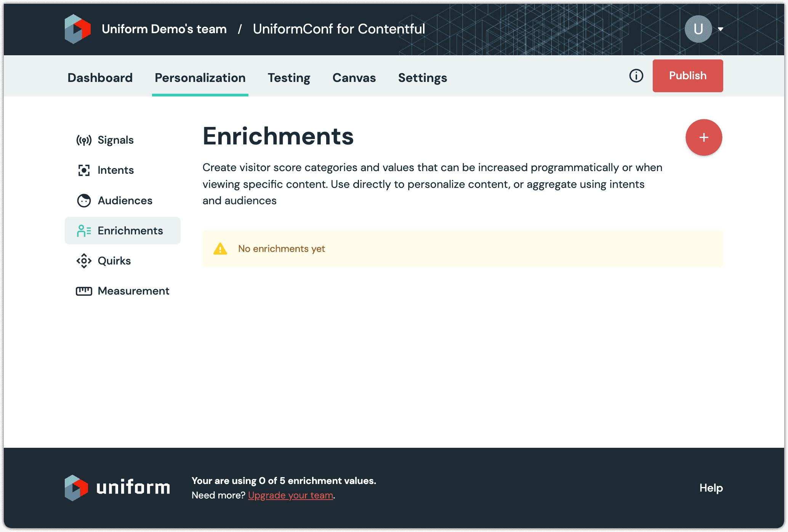
Task: Follow the Upgrade your team link
Action: click(x=290, y=495)
